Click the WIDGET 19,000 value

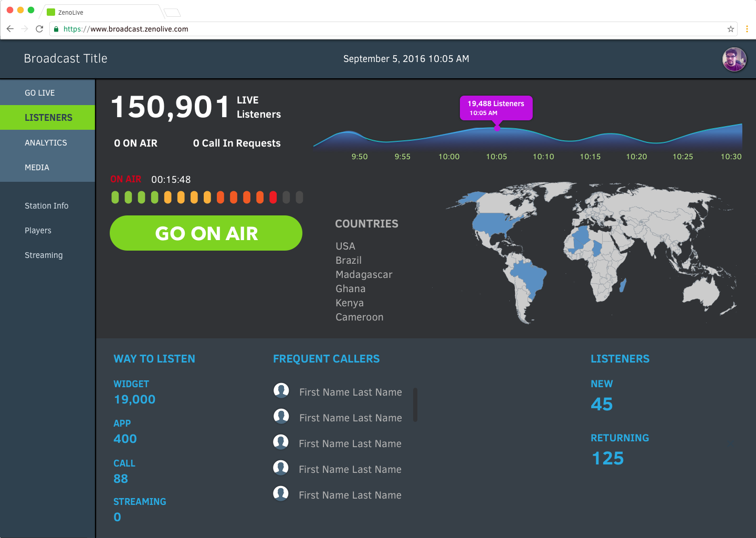click(134, 399)
